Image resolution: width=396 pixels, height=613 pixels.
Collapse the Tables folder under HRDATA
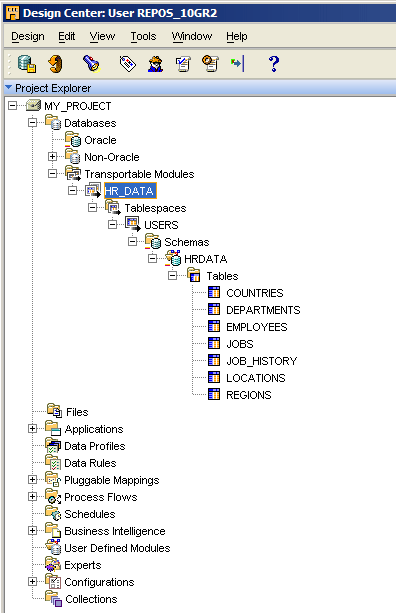172,276
